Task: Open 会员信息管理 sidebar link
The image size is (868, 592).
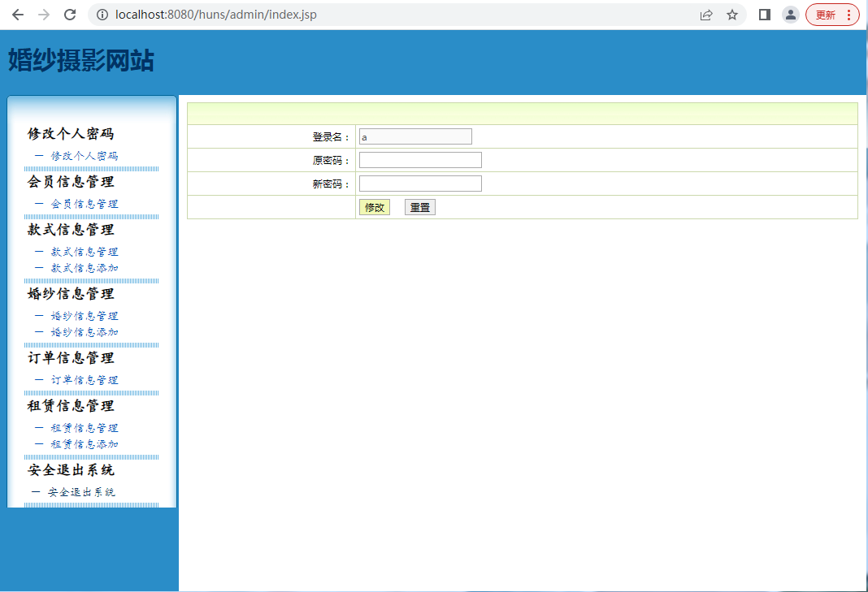Action: [85, 204]
